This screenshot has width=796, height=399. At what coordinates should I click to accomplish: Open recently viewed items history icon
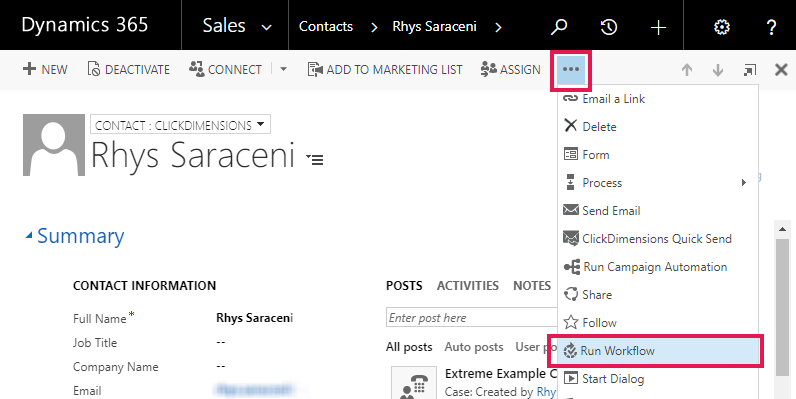point(609,26)
